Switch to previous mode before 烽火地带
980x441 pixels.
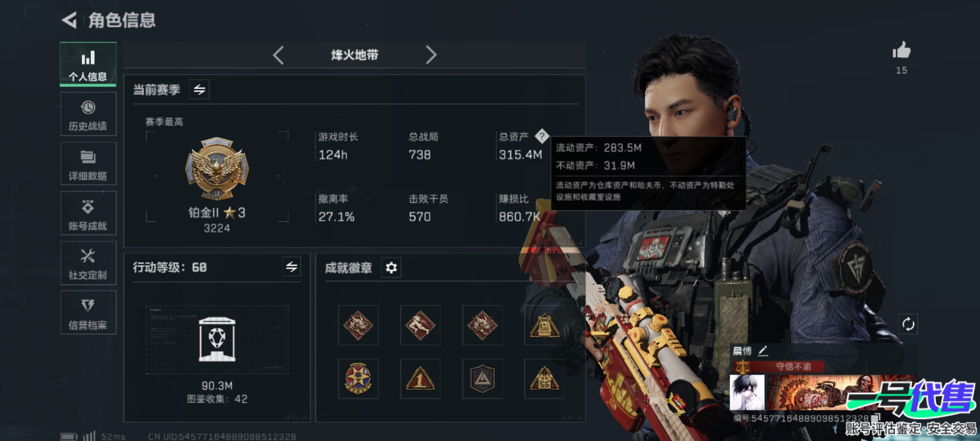[278, 55]
